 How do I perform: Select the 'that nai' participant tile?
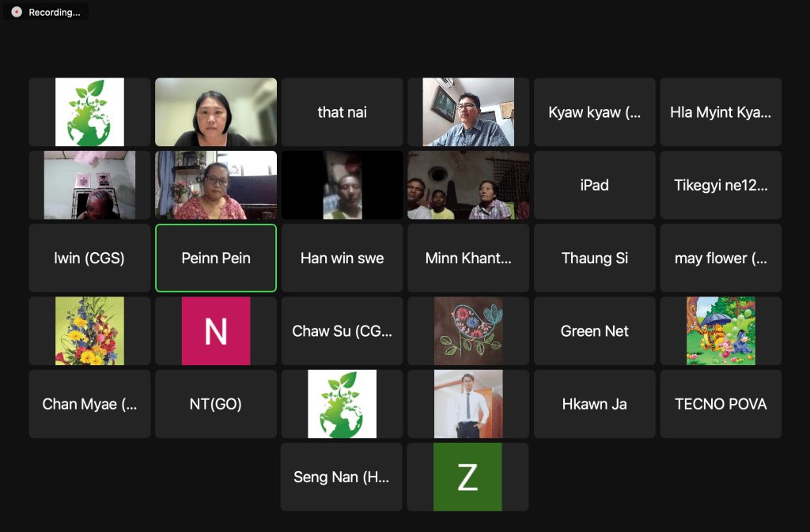coord(342,112)
